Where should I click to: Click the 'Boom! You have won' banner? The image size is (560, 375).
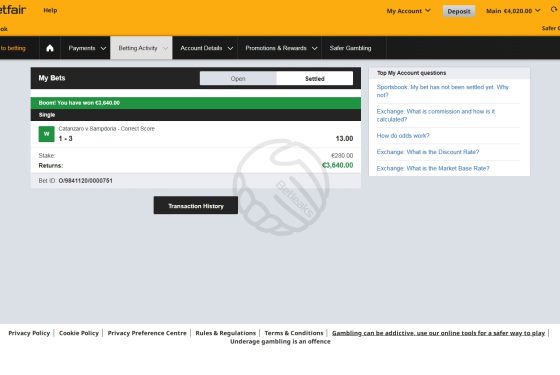click(196, 103)
